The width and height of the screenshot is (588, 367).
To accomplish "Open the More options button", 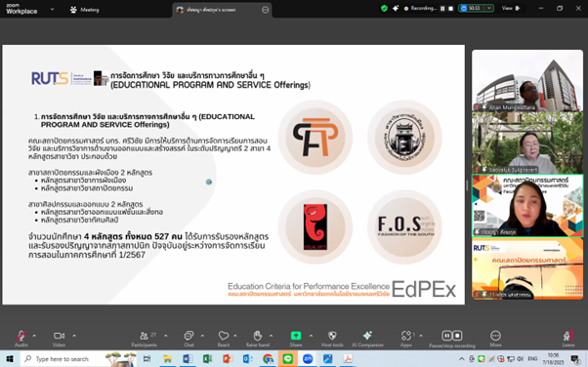I will [x=495, y=338].
